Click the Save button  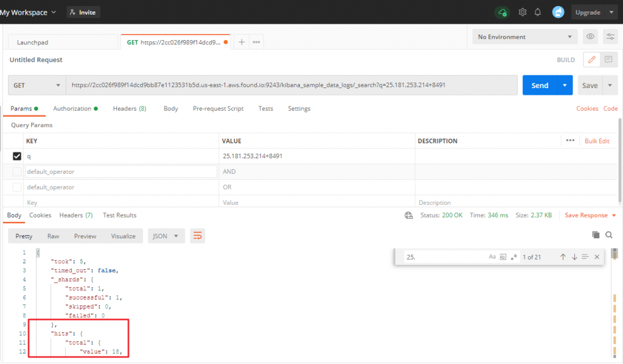pos(590,85)
